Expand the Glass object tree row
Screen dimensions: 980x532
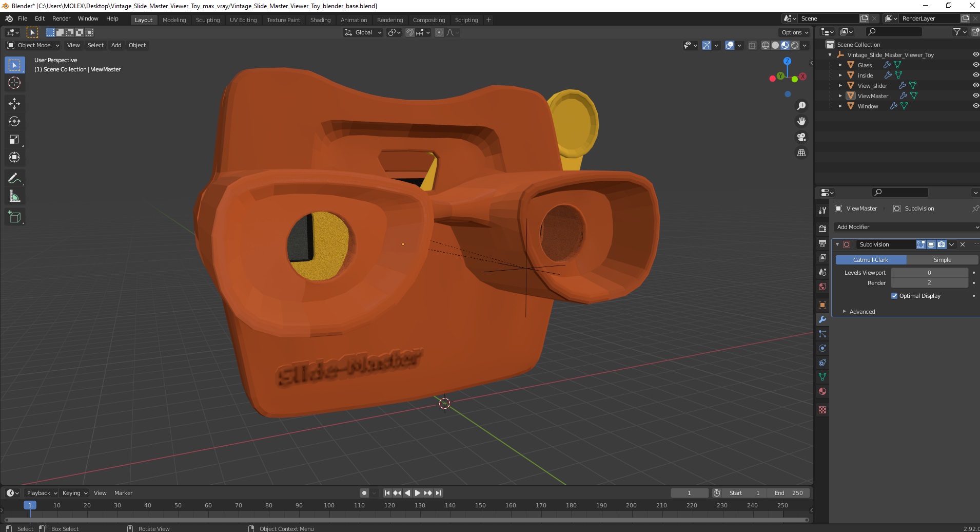(x=840, y=65)
